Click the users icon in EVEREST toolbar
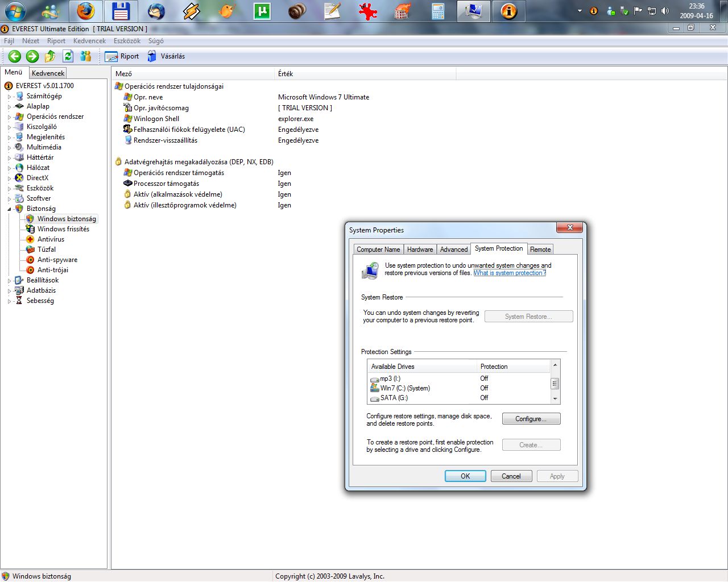728x582 pixels. (x=86, y=56)
